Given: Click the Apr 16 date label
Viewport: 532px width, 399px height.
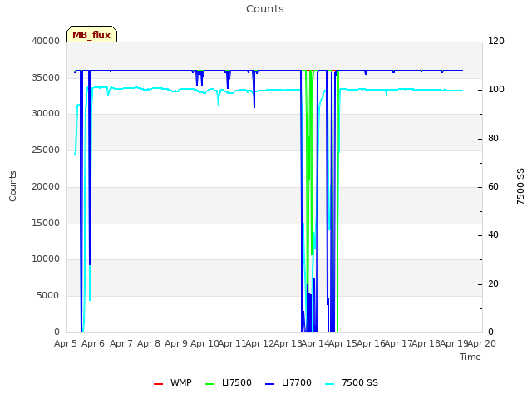Looking at the screenshot, I should pyautogui.click(x=371, y=343).
